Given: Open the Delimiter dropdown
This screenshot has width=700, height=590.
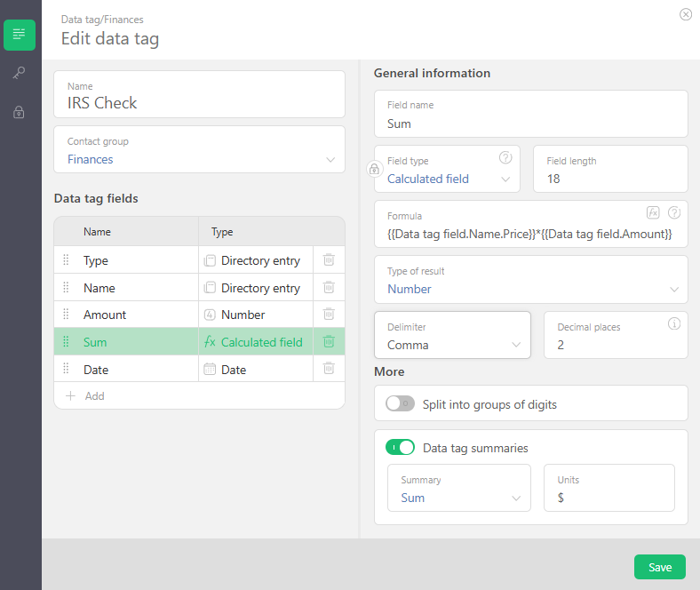Looking at the screenshot, I should 452,335.
